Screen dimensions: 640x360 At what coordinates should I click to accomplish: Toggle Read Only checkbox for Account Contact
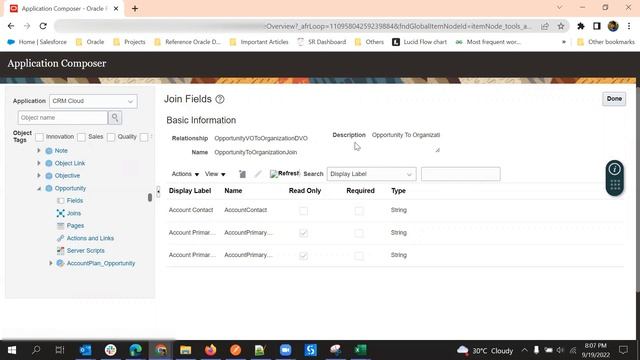303,211
